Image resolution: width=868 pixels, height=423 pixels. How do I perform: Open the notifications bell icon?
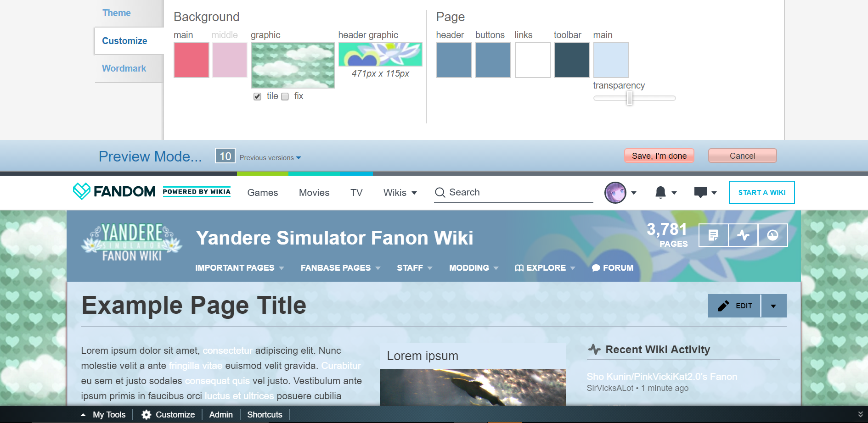(x=660, y=193)
